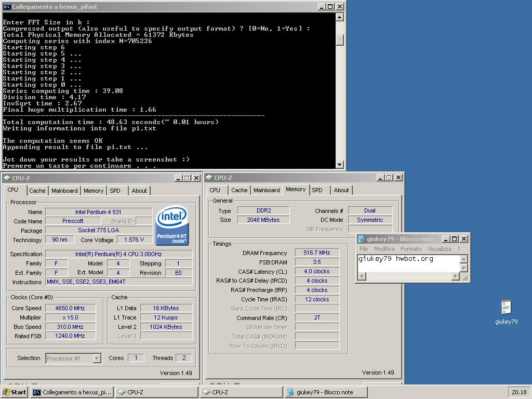The height and width of the screenshot is (399, 532).
Task: Open About tab in right CPU-Z
Action: point(341,190)
